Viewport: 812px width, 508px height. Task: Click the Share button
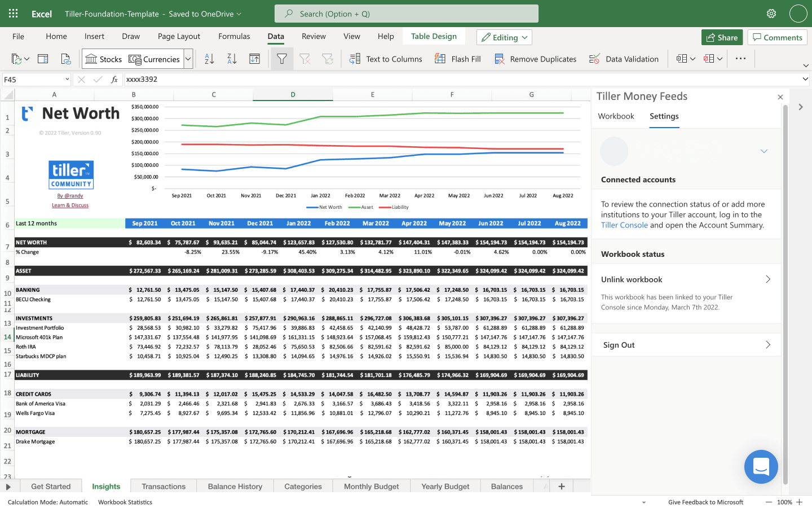[x=722, y=37]
